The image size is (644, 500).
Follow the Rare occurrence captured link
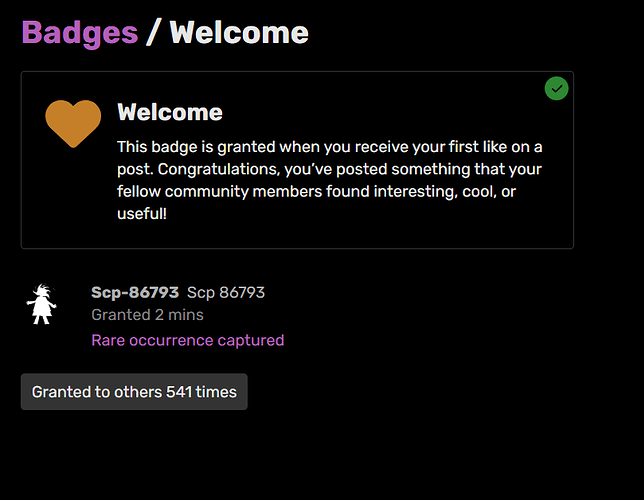pyautogui.click(x=188, y=340)
